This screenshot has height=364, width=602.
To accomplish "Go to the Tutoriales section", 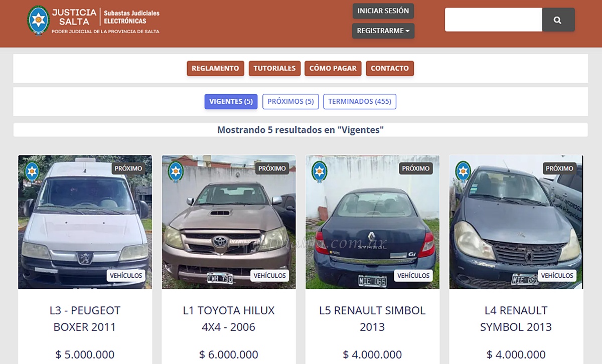I will pyautogui.click(x=274, y=68).
